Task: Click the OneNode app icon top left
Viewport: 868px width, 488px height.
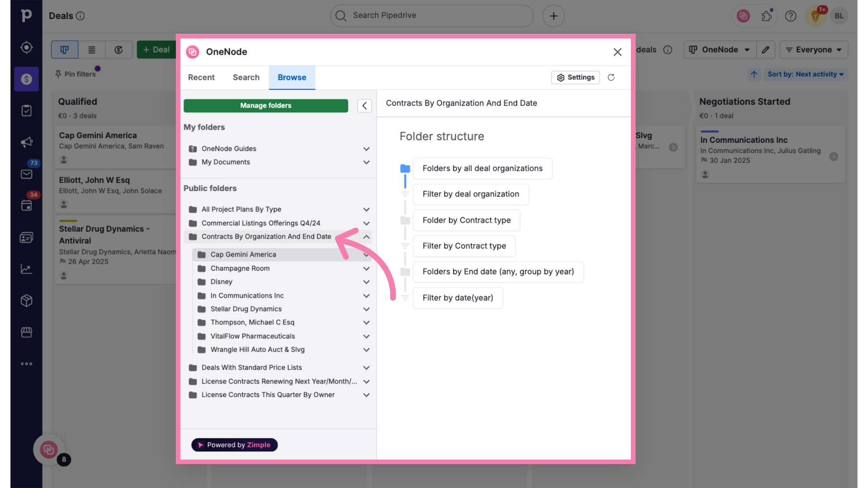Action: coord(192,52)
